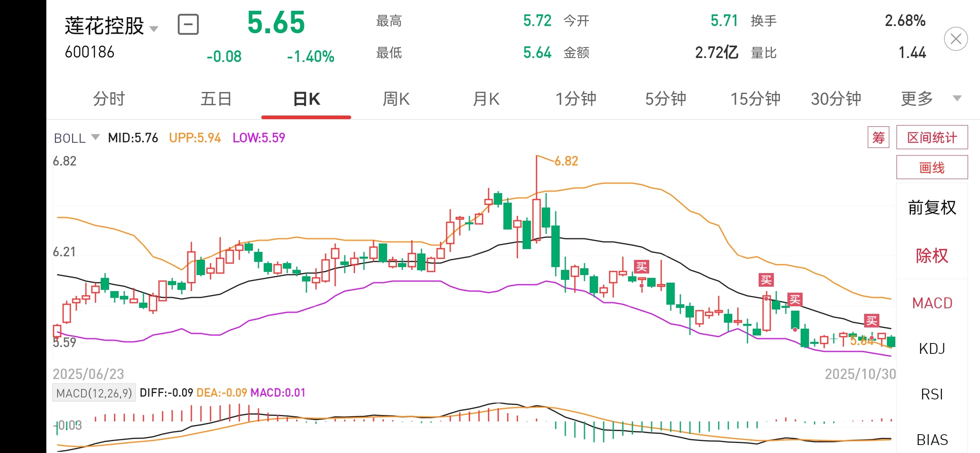The width and height of the screenshot is (980, 453).
Task: Select the BIAS indicator
Action: (932, 440)
